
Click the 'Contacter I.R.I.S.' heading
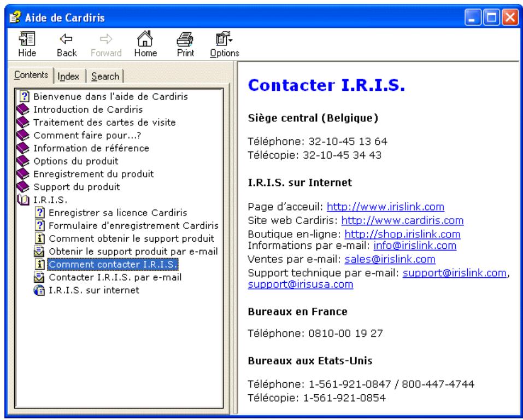(326, 85)
